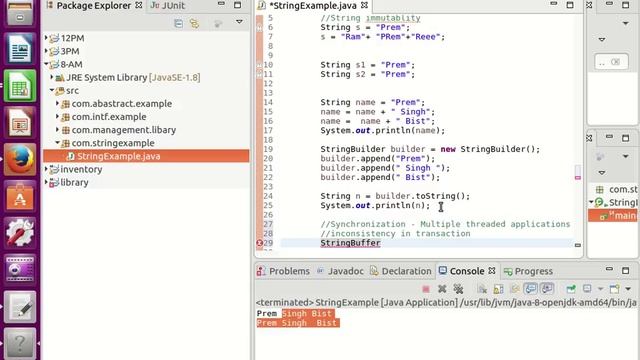The height and width of the screenshot is (360, 640).
Task: Open Firefox from the Ubuntu launcher
Action: [20, 160]
